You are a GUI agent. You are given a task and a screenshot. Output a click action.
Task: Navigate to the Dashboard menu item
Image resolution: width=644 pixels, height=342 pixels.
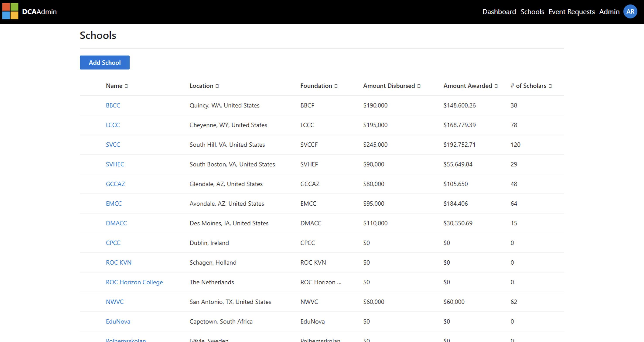click(499, 12)
